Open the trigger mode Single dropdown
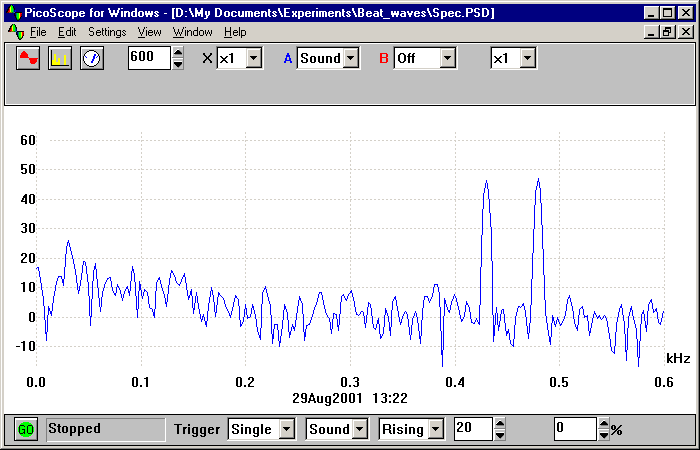The height and width of the screenshot is (450, 700). coord(286,430)
